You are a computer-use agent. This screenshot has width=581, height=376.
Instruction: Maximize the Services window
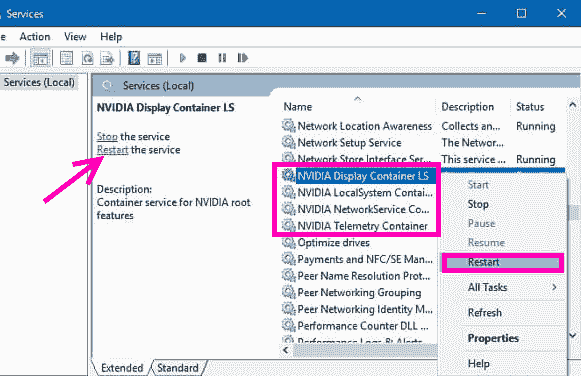(521, 13)
